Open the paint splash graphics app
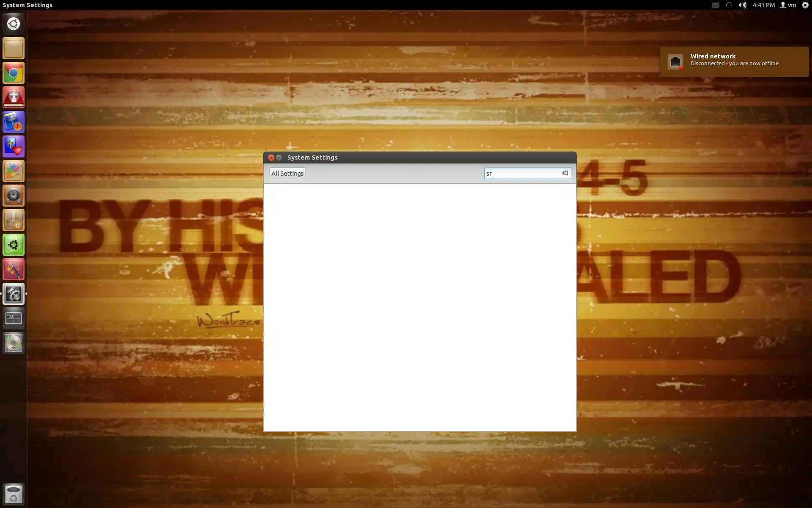 pos(14,171)
